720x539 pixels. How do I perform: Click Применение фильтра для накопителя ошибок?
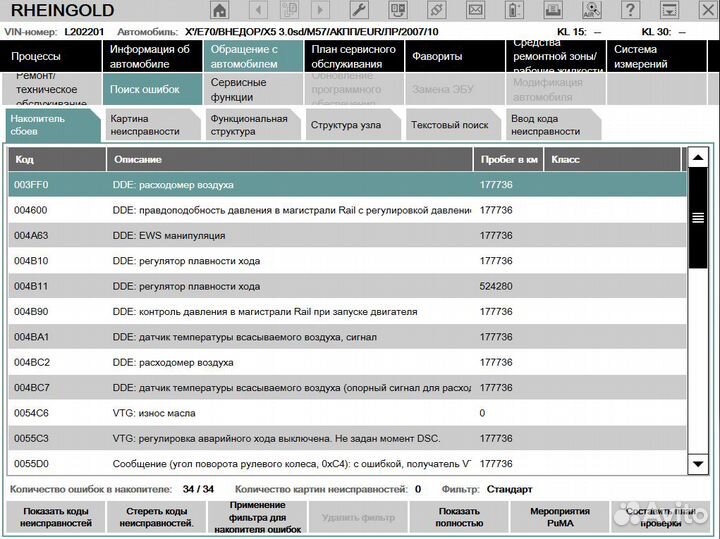pos(257,517)
